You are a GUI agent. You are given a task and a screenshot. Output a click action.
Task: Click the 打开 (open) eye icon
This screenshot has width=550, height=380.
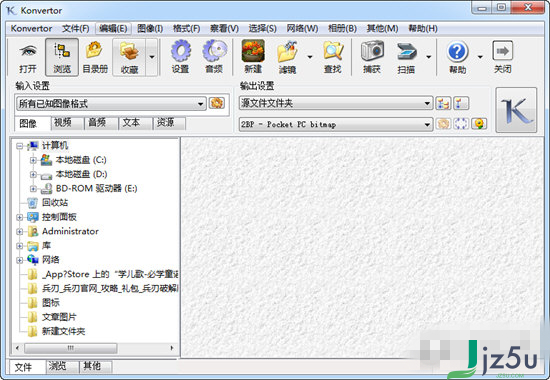point(28,52)
